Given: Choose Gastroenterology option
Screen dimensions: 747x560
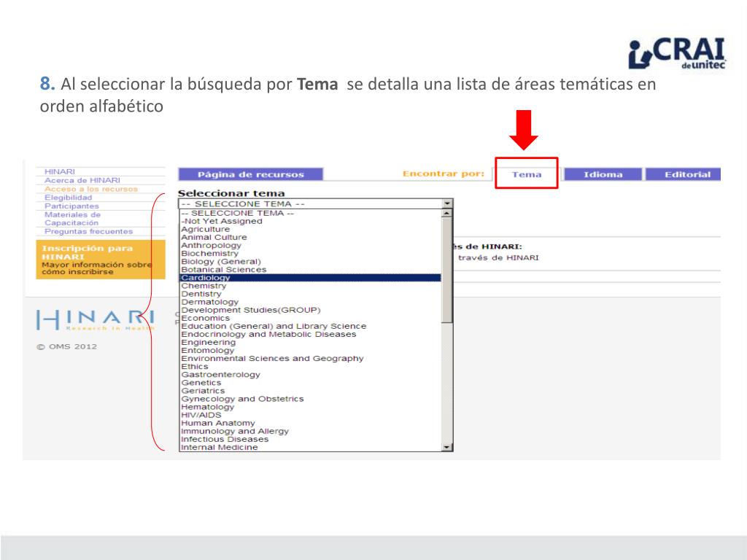Looking at the screenshot, I should point(311,375).
